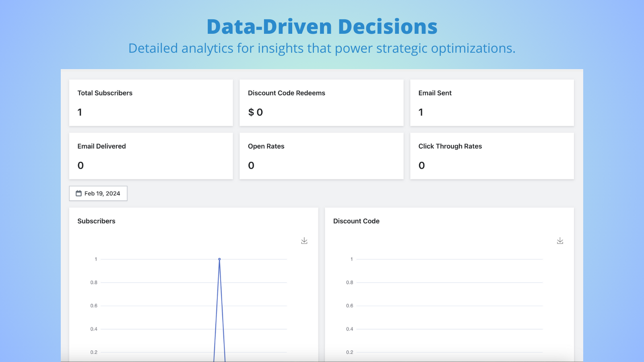Viewport: 644px width, 362px height.
Task: Click the Subscribers chart peak data point
Action: pyautogui.click(x=219, y=259)
